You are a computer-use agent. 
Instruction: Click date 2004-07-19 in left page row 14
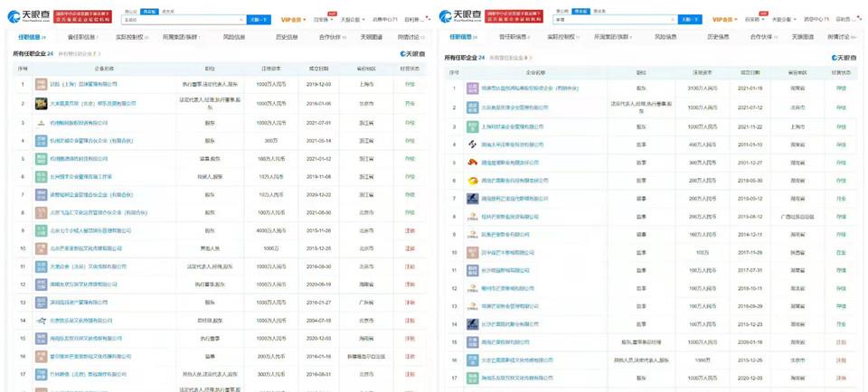319,320
